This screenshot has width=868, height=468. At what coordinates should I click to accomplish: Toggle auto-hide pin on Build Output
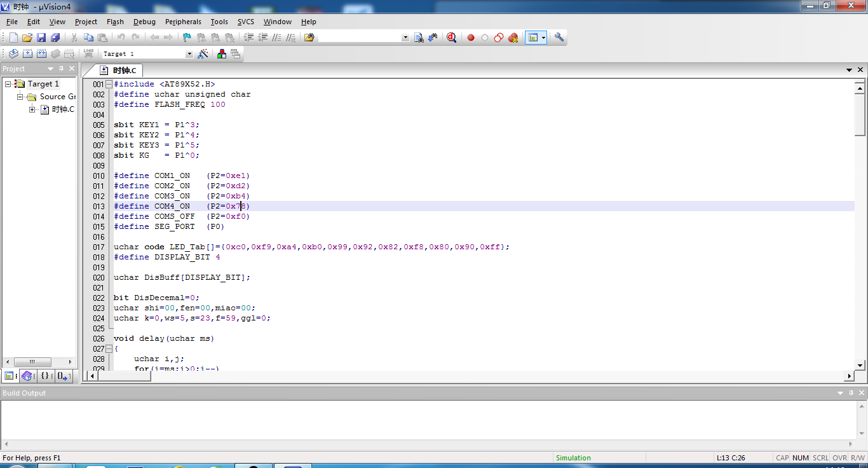[851, 393]
